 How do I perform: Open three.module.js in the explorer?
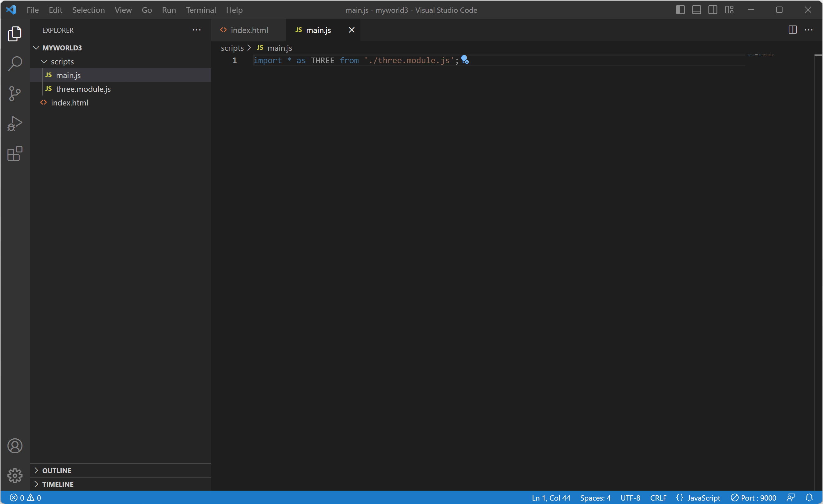(83, 89)
